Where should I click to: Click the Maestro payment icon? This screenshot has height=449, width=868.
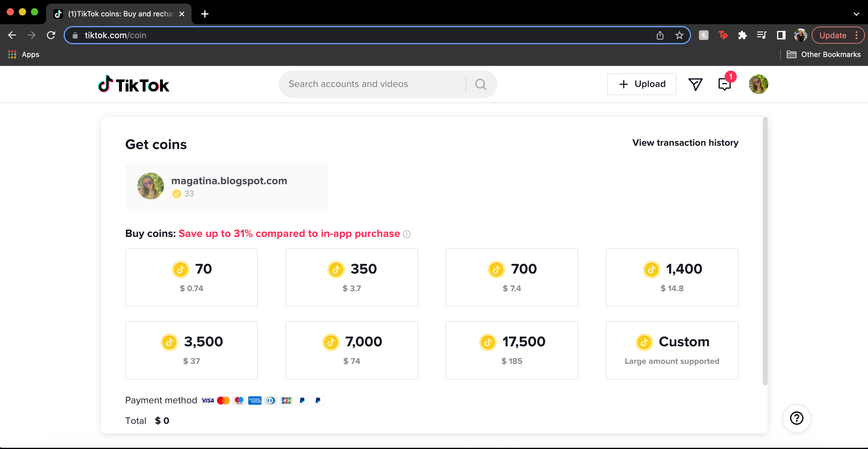click(x=239, y=401)
